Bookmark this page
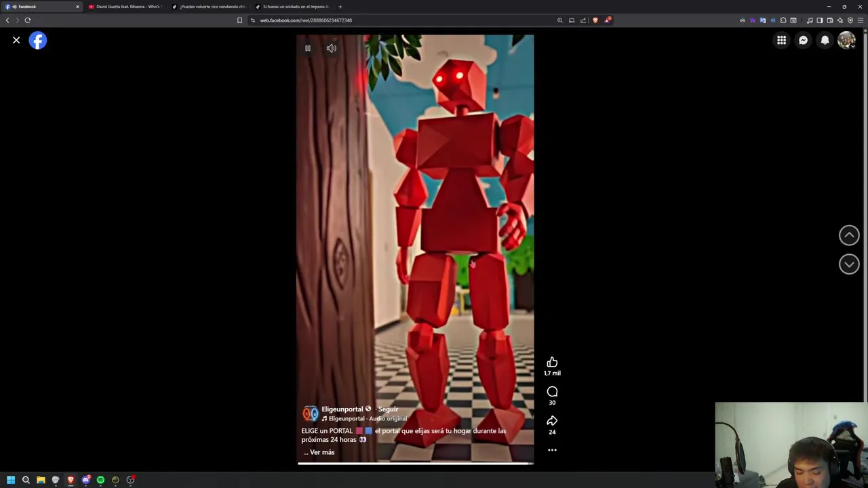Image resolution: width=868 pixels, height=488 pixels. [x=239, y=20]
